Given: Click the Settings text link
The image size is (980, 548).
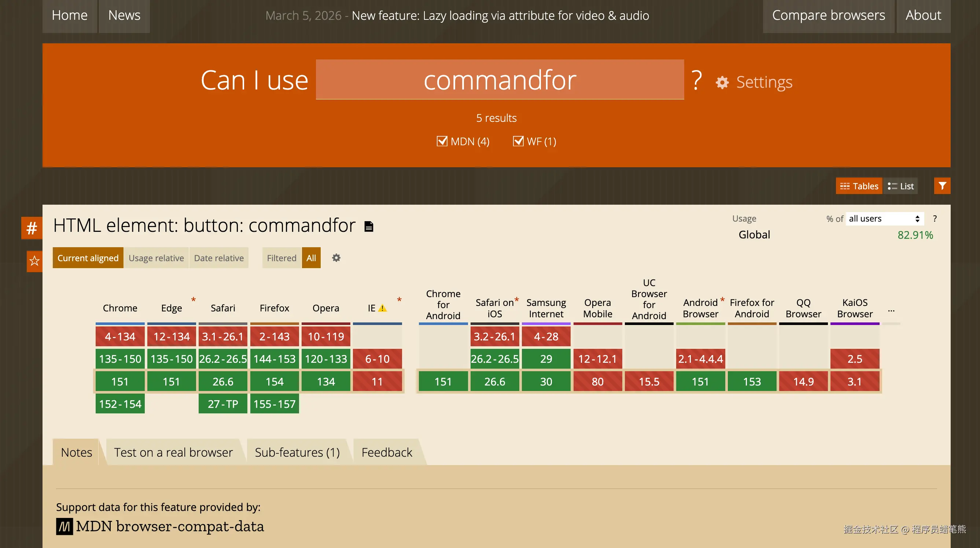Looking at the screenshot, I should coord(764,82).
